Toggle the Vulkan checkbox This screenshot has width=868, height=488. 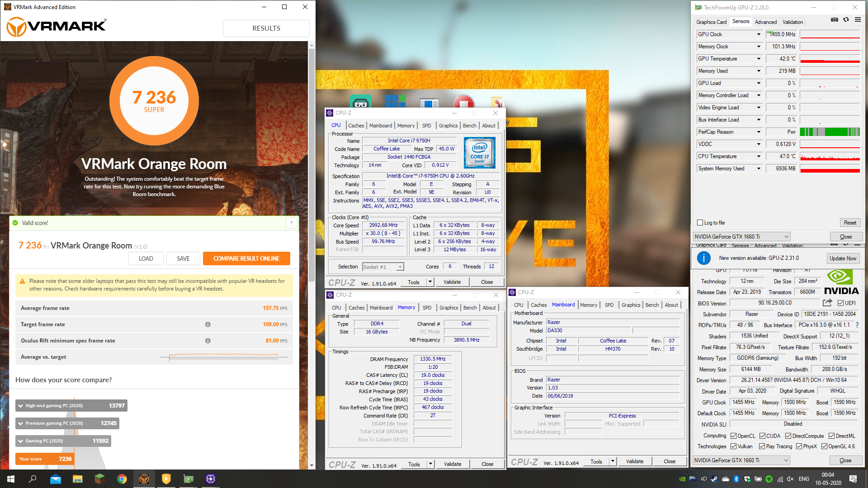coord(733,446)
